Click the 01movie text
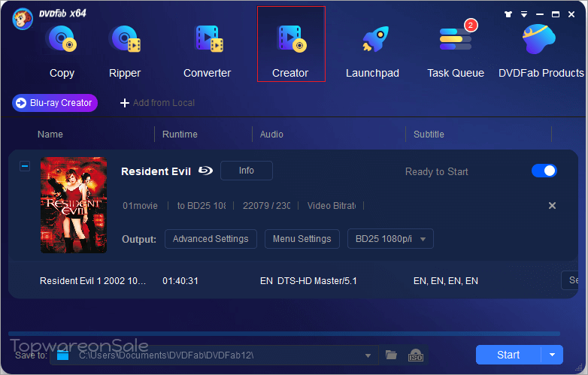The image size is (588, 375). coord(141,206)
